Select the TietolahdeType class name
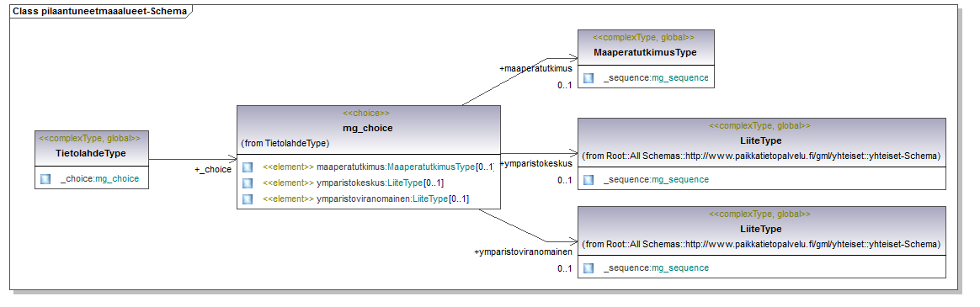980x307 pixels. pyautogui.click(x=91, y=153)
